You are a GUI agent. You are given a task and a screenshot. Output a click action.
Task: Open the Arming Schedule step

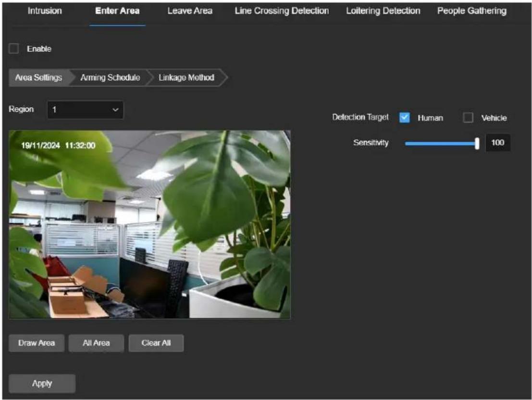[110, 77]
